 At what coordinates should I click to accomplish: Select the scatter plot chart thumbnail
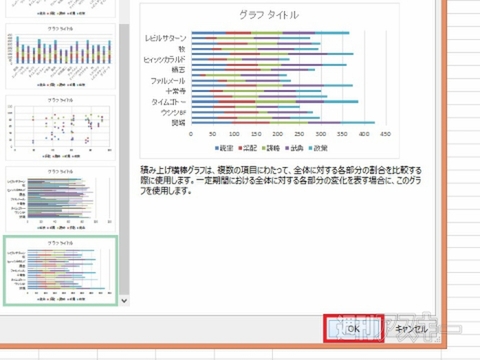click(x=60, y=128)
